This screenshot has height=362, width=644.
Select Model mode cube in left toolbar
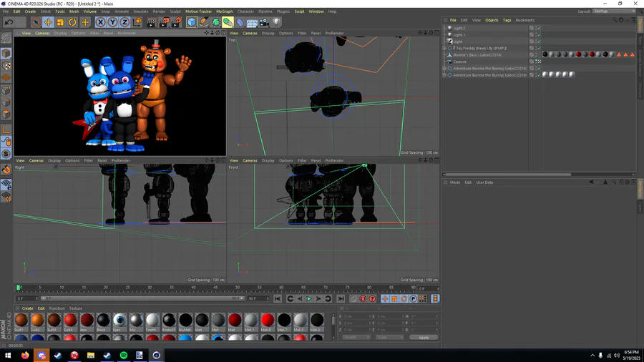(x=6, y=54)
